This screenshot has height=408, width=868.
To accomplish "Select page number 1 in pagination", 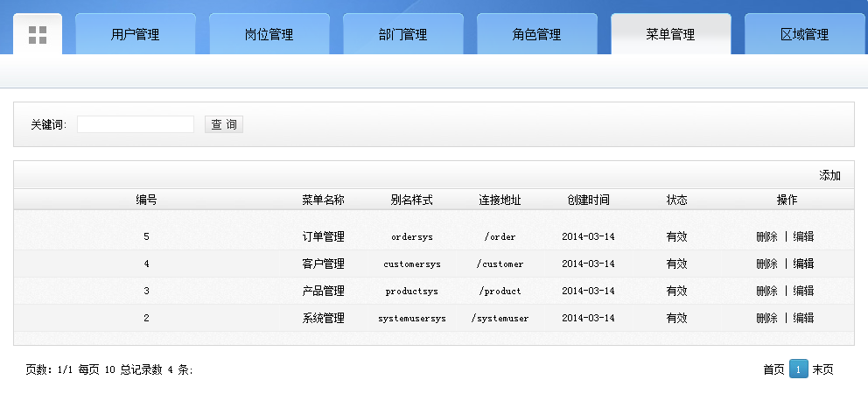I will pos(798,369).
